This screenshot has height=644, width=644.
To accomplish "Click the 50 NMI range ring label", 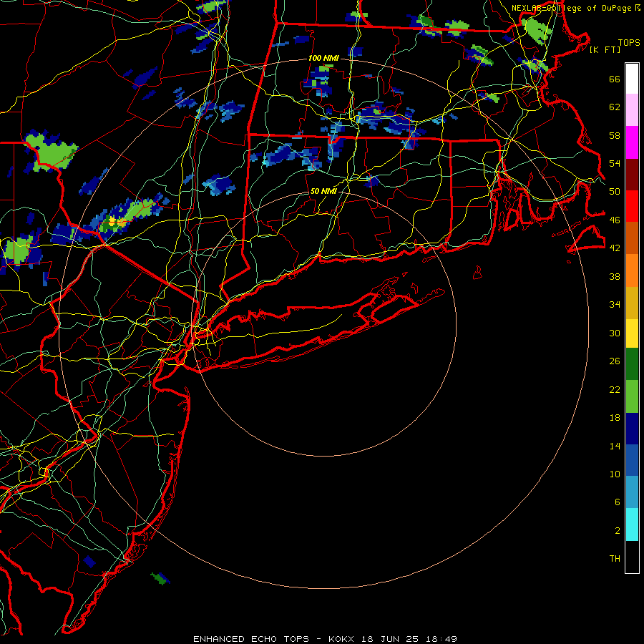I will [x=323, y=191].
